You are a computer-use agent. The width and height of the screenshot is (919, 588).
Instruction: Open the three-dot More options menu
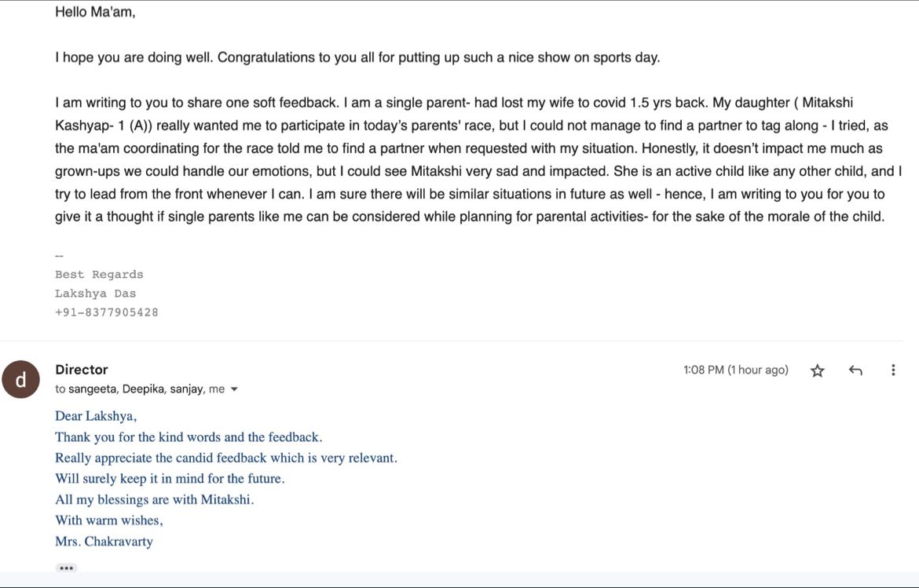pos(892,370)
